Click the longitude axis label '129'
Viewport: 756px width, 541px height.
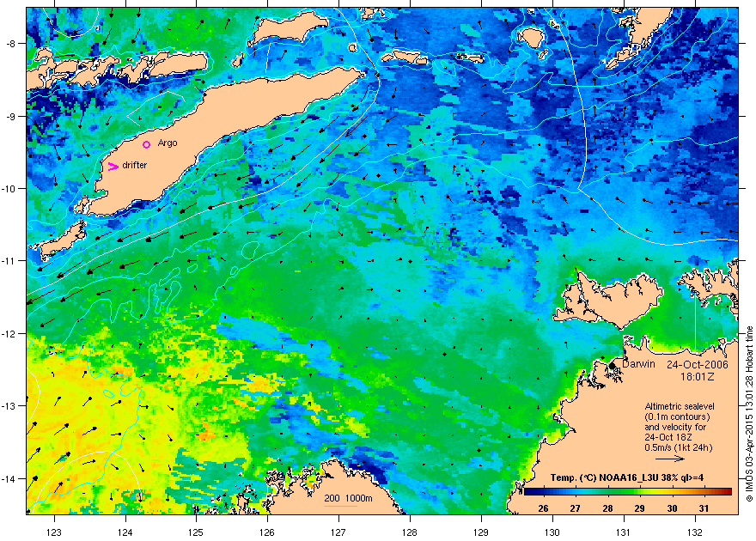click(481, 532)
